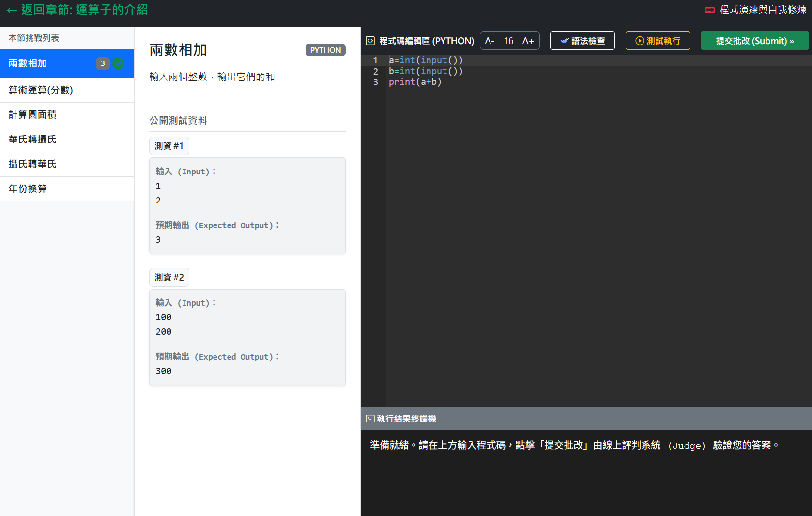Decrease font size with A- button
Viewport: 812px width, 516px height.
tap(490, 41)
